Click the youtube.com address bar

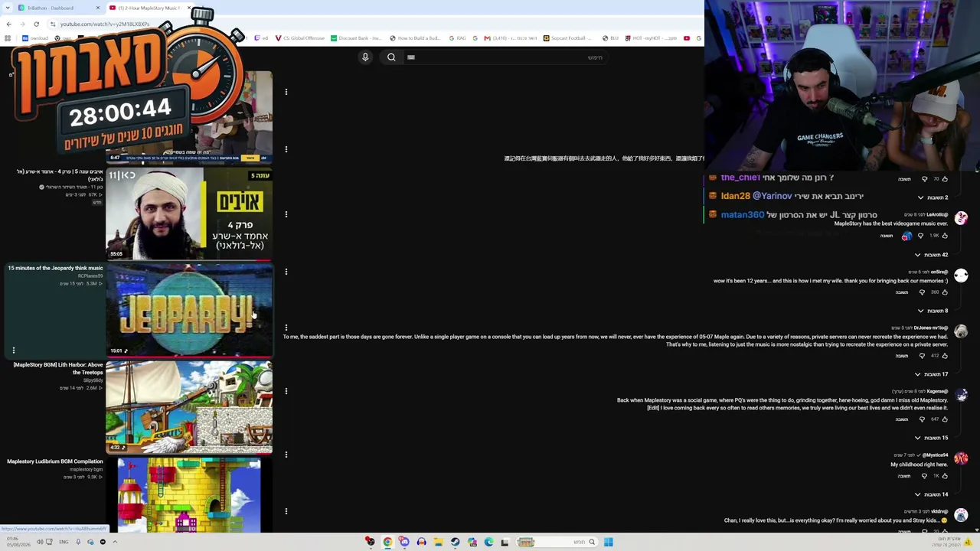[x=105, y=24]
